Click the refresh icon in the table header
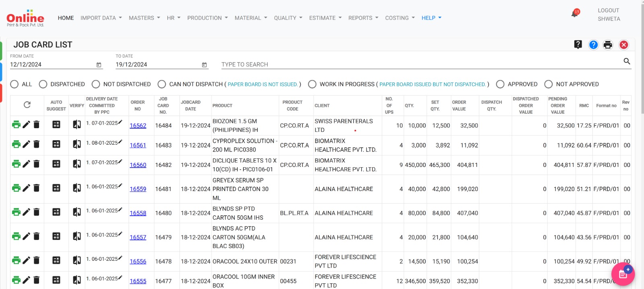Viewport: 644px width, 289px height. [x=27, y=105]
